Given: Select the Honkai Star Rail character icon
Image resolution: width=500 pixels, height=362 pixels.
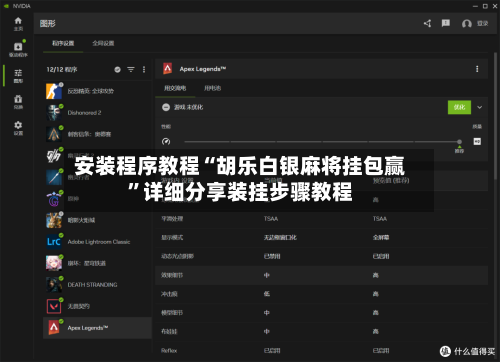Looking at the screenshot, I should point(54,263).
